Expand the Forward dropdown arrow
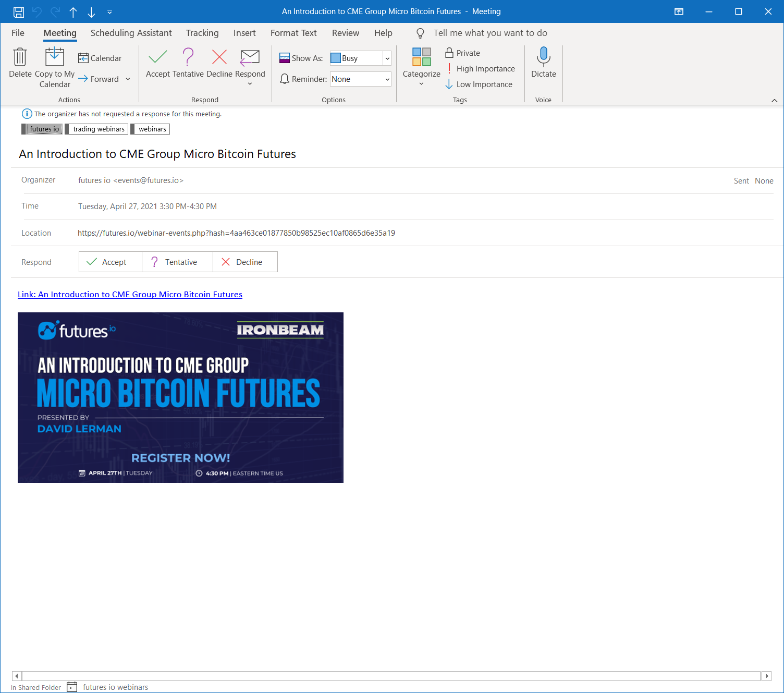Screen dimensions: 784x693 coord(128,79)
